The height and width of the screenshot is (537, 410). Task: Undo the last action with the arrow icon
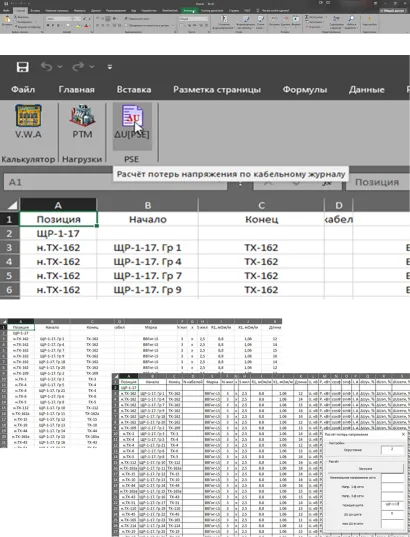coord(47,66)
